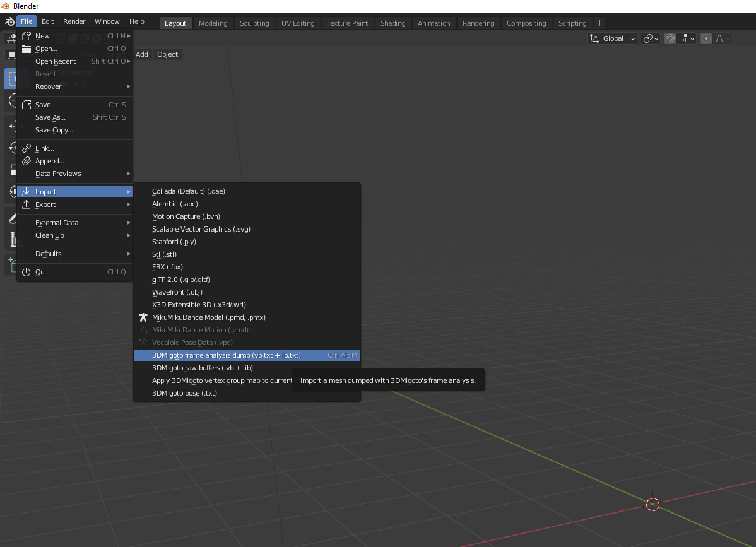Expand the Clean Up submenu

(x=74, y=235)
